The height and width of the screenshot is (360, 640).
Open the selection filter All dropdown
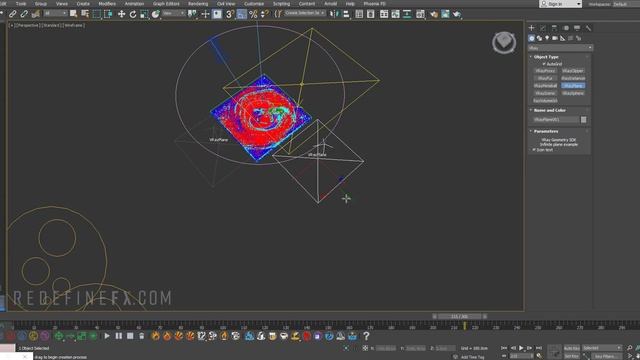click(56, 13)
